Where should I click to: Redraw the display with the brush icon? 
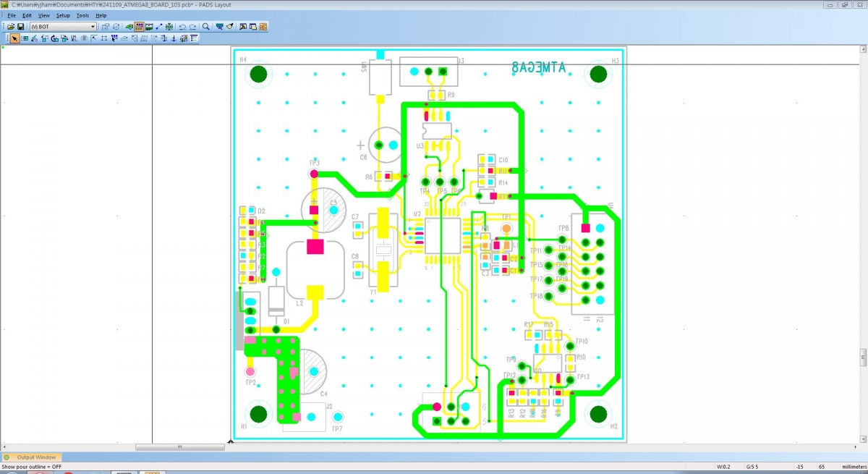229,27
